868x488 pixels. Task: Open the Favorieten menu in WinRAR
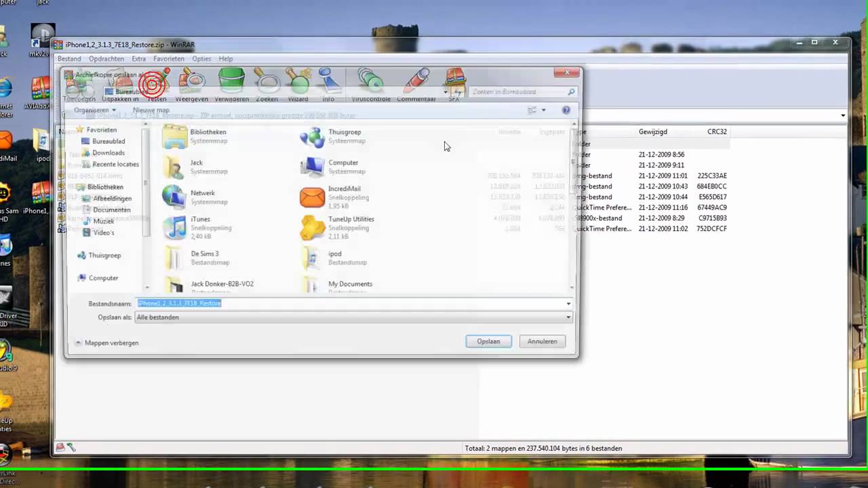point(169,59)
